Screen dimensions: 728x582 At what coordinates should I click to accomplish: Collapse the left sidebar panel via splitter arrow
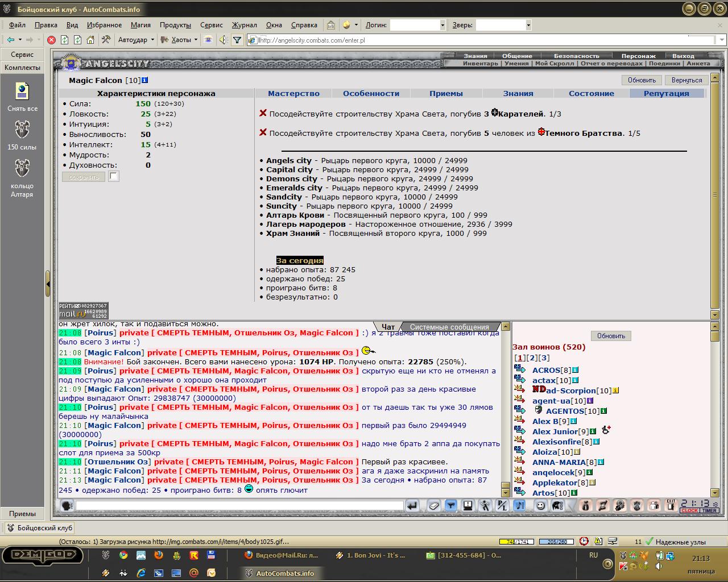click(48, 283)
